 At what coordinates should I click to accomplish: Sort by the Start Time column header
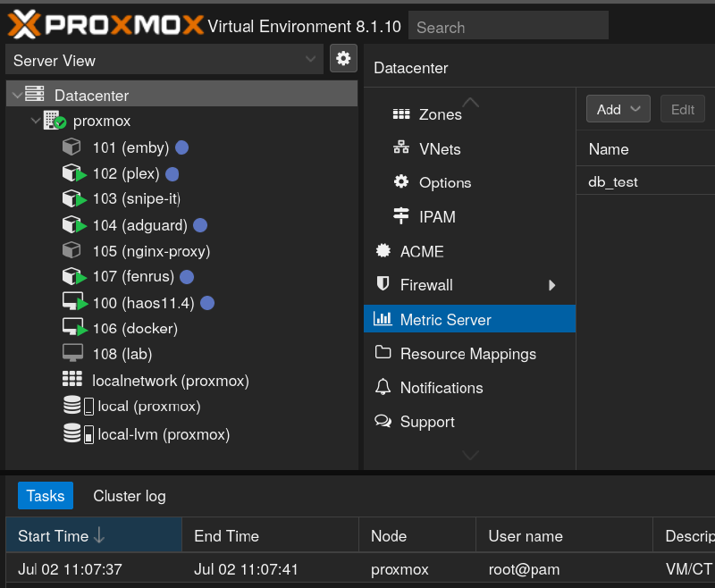pos(54,536)
